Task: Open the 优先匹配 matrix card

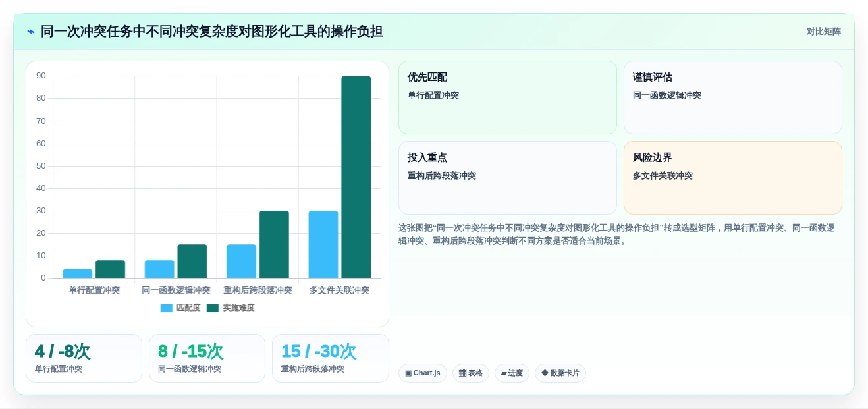Action: pos(508,97)
